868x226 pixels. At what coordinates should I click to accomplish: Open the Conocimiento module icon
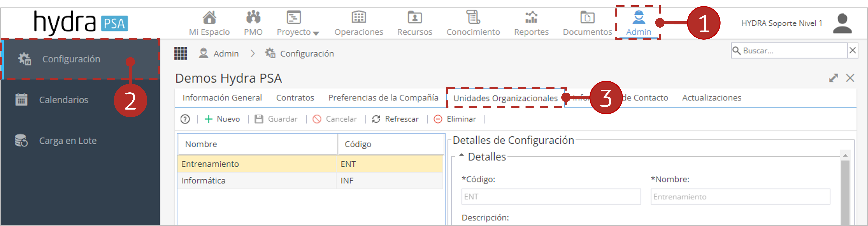tap(473, 17)
